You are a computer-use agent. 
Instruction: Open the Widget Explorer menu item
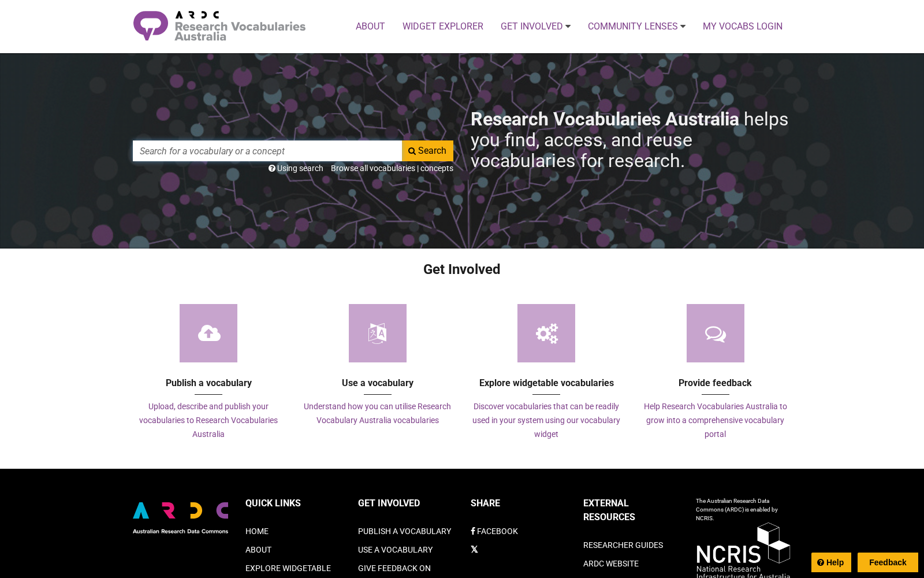tap(443, 26)
